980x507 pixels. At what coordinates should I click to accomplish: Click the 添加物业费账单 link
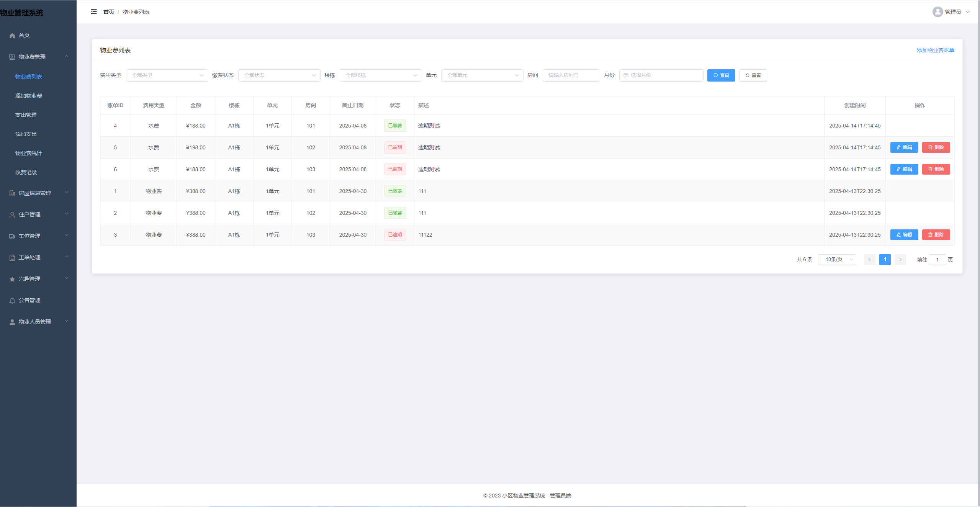[x=935, y=50]
